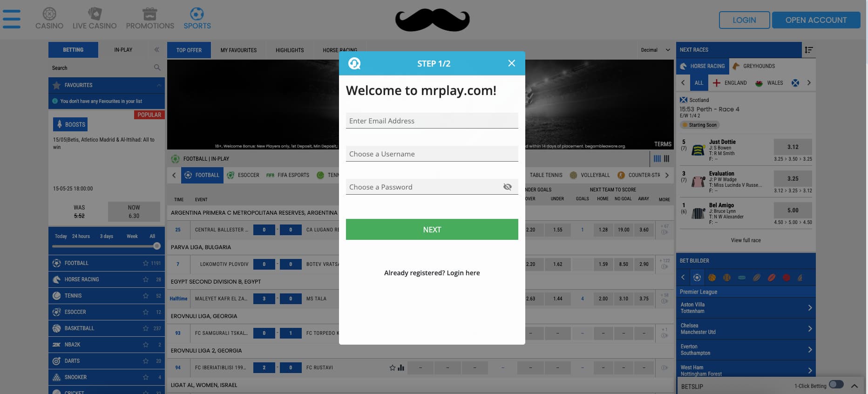Screen dimensions: 868x394
Task: Favourite the Horse Racing star
Action: 146,279
